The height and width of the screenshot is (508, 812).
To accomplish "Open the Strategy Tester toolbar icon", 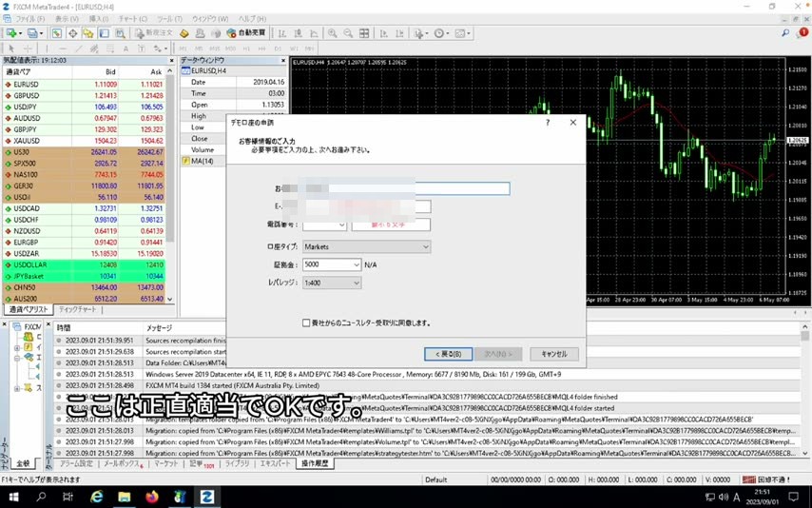I will tap(120, 33).
